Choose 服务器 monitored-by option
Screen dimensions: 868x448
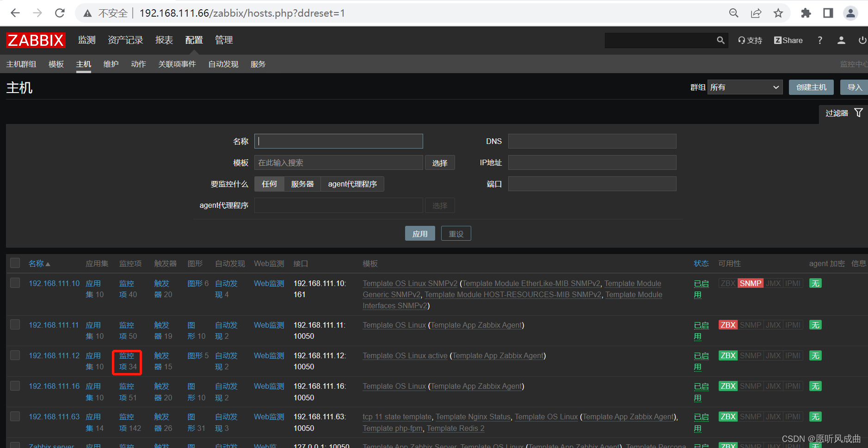302,184
